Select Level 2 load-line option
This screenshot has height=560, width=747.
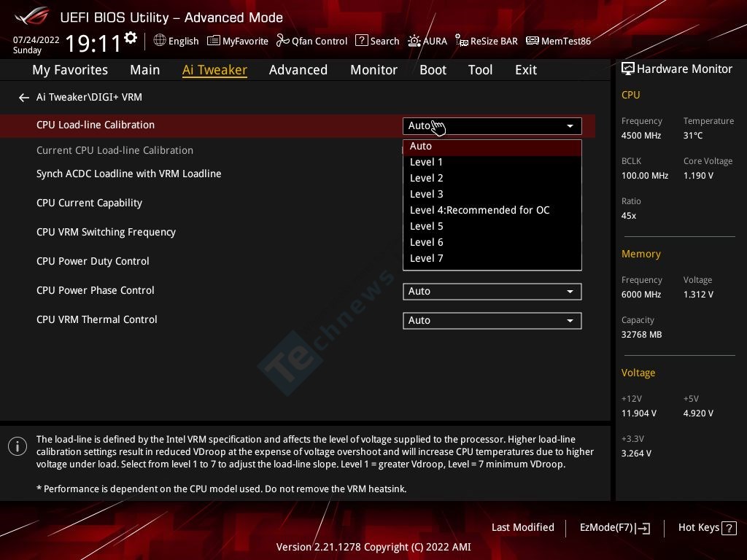click(492, 179)
